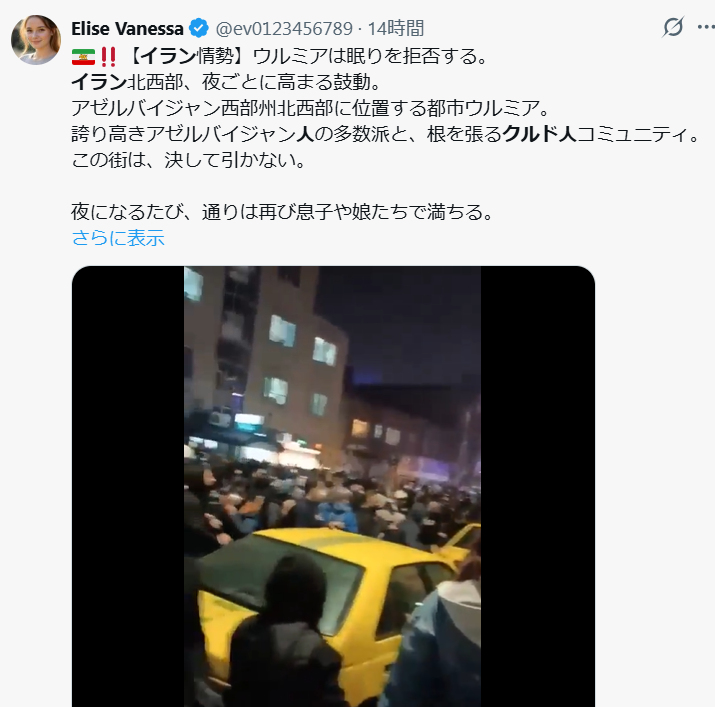Open the Grok explain-post slashed-circle icon

(x=673, y=27)
